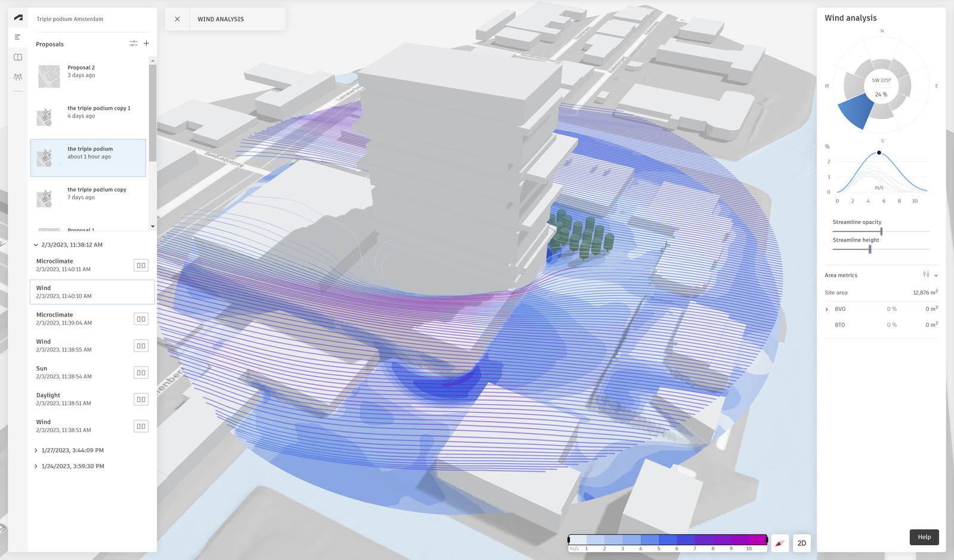
Task: Expand the 1/27/2023, 3:44:09 PM group
Action: tap(36, 450)
